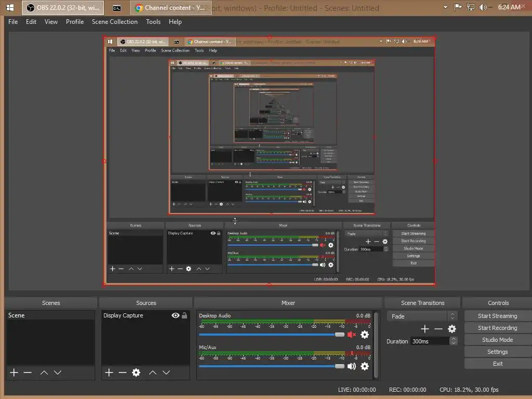The height and width of the screenshot is (399, 532).
Task: Click the LIVE: 00:00:00 status text
Action: 357,390
